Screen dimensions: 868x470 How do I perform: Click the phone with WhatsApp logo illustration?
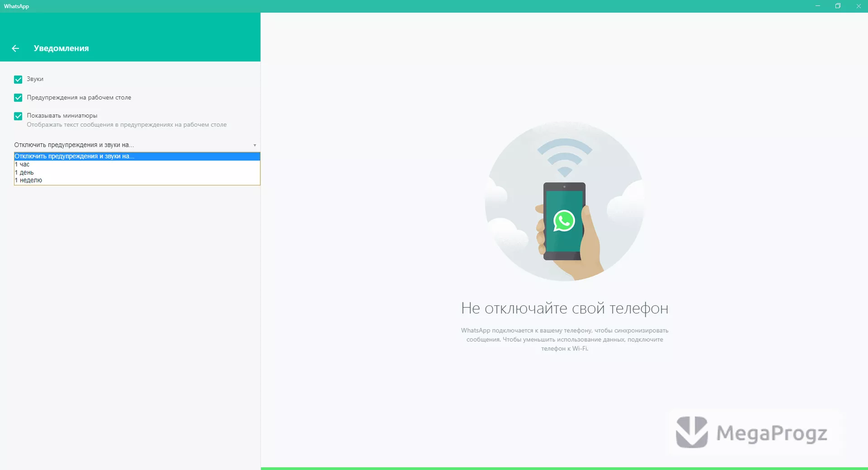click(565, 202)
